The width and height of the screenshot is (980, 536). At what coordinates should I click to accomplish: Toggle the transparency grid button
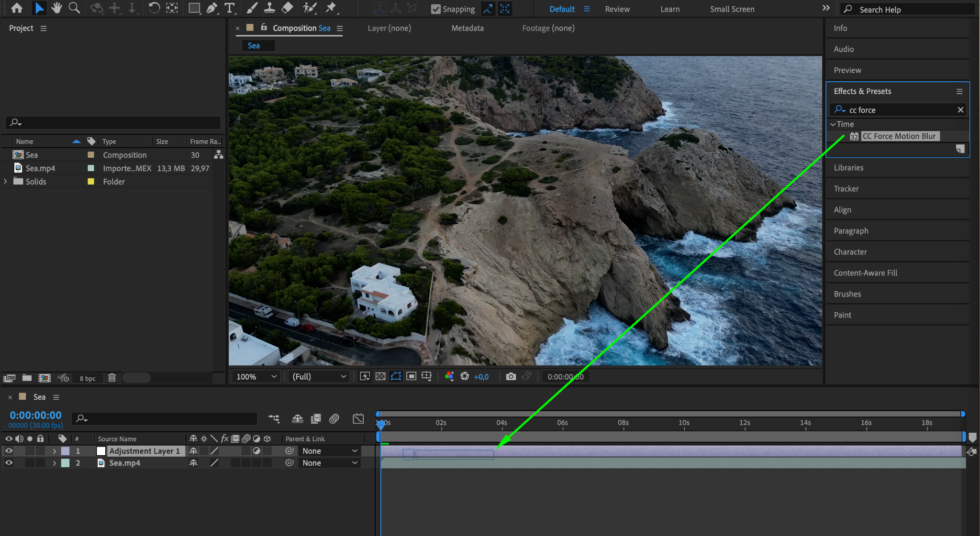point(380,377)
